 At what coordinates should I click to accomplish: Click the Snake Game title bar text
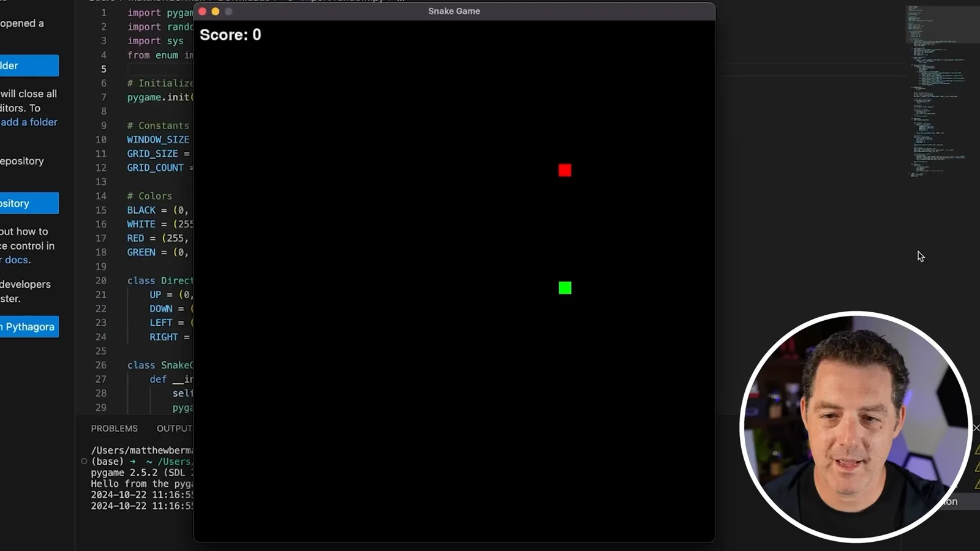point(454,11)
